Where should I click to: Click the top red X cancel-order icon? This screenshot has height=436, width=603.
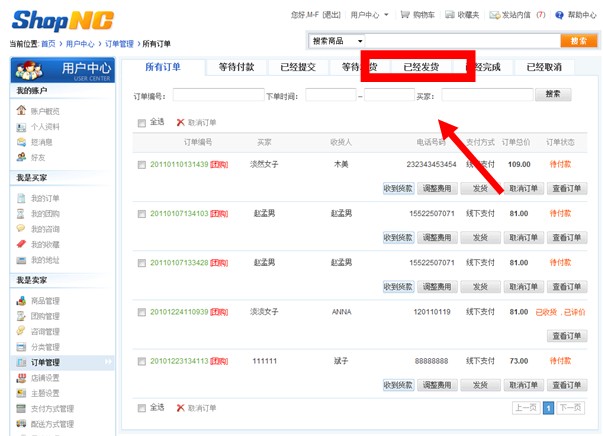click(x=180, y=122)
